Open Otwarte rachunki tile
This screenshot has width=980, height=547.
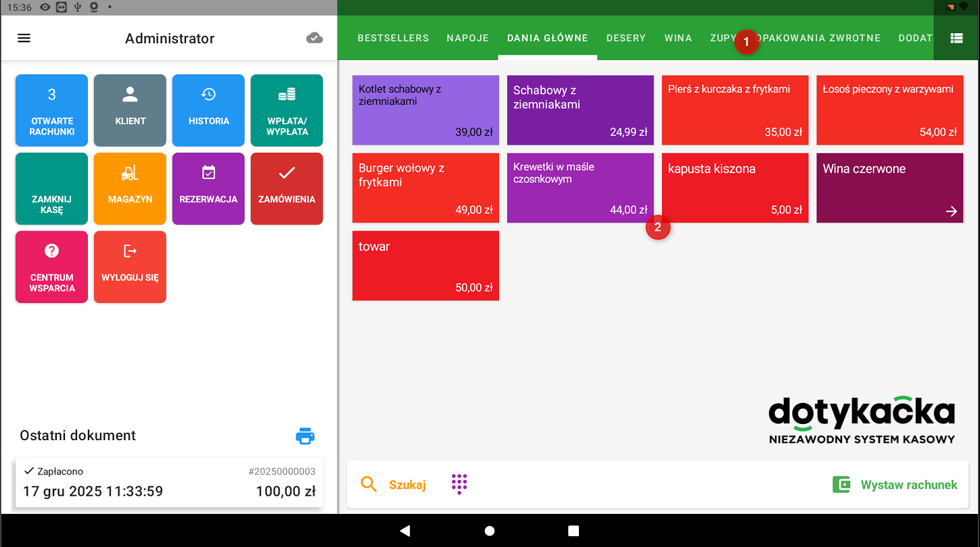coord(51,110)
